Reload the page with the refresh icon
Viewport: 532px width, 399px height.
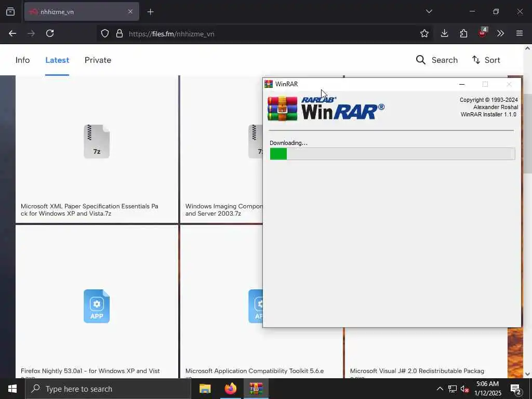point(50,33)
